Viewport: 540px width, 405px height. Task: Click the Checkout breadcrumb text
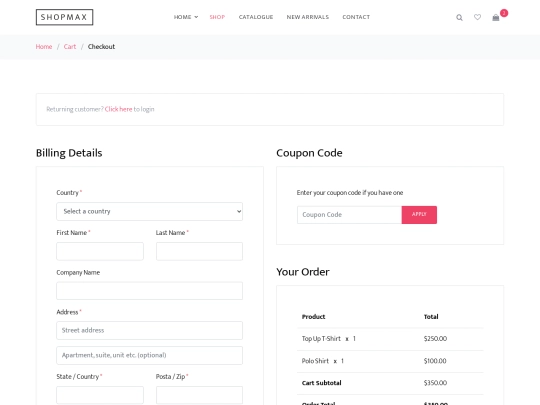click(101, 46)
